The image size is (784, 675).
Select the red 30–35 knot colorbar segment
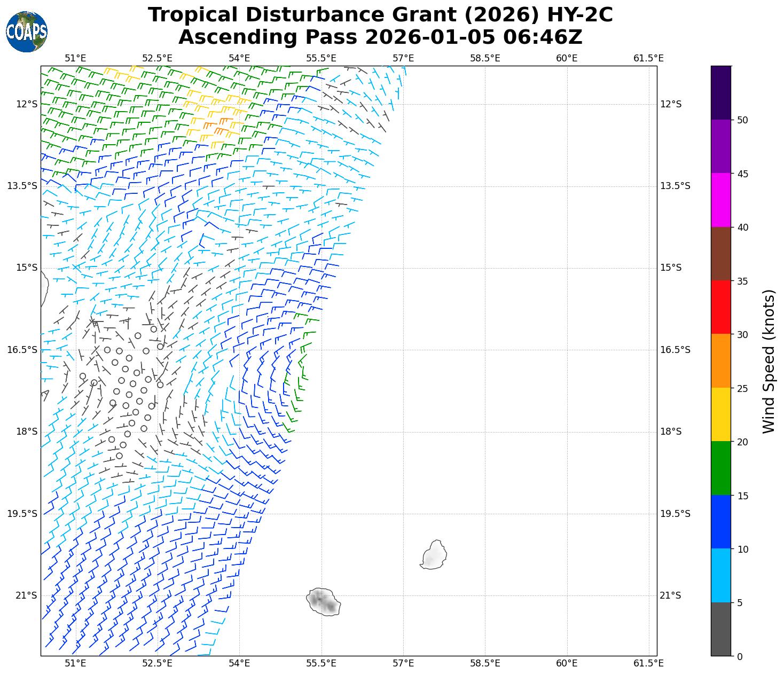720,307
